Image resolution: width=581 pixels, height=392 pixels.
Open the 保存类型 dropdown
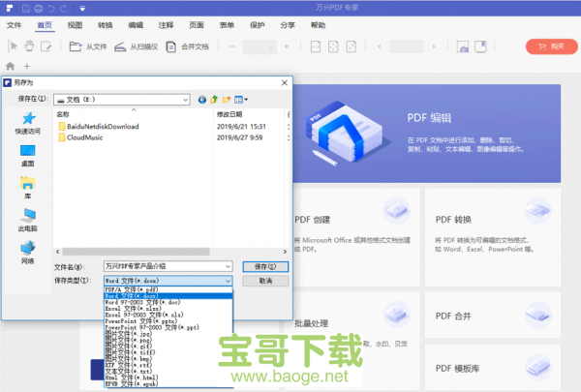(168, 281)
